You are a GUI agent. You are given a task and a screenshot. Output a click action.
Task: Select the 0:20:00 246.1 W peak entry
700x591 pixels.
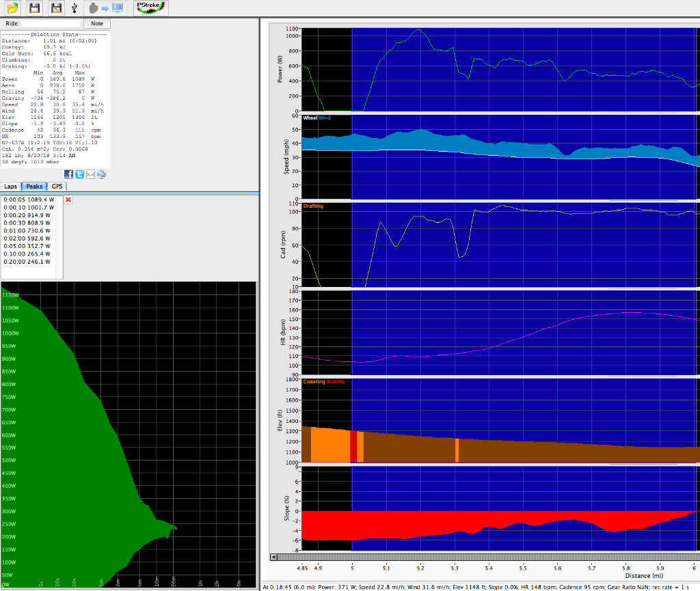point(27,262)
